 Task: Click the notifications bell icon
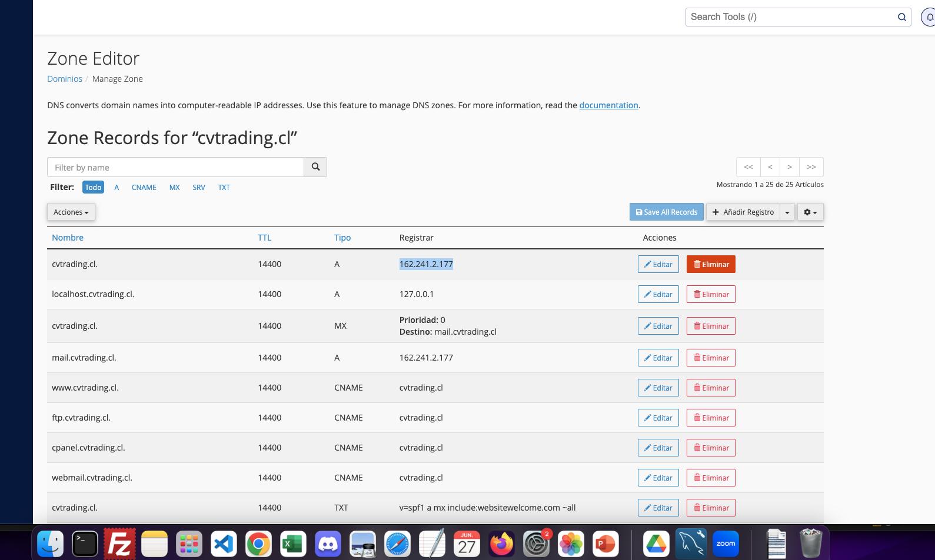point(929,17)
